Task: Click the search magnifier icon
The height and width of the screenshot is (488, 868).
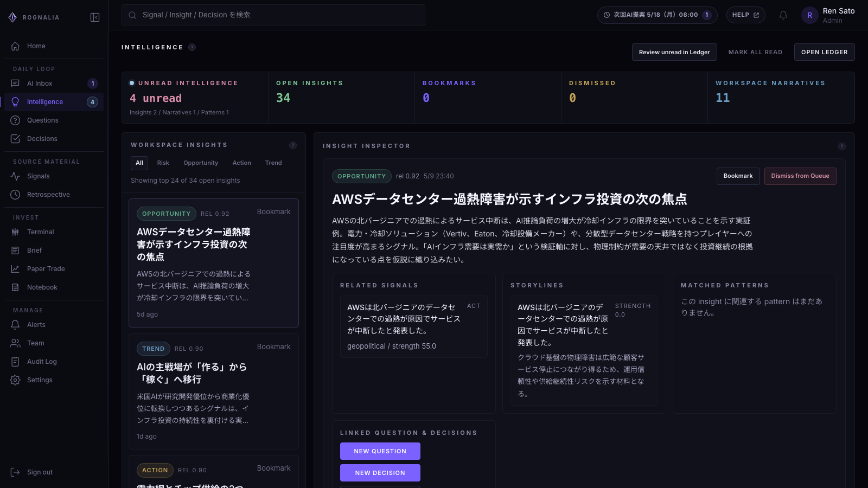Action: [132, 15]
